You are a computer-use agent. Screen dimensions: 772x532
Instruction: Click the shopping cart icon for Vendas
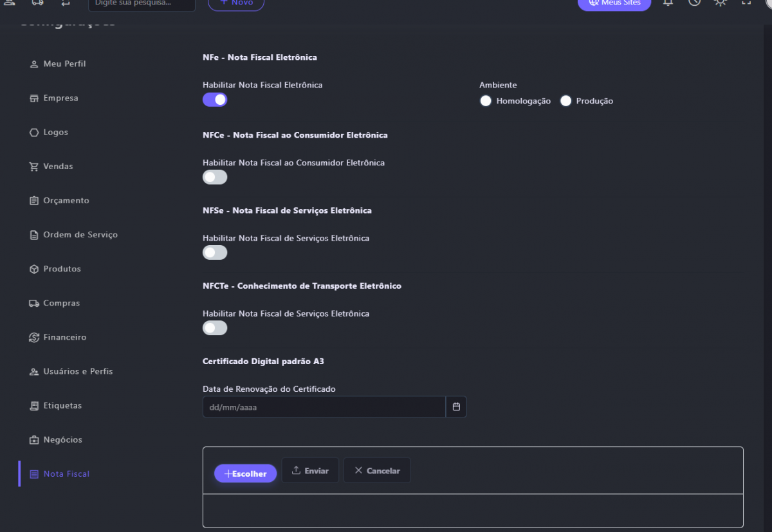tap(34, 167)
